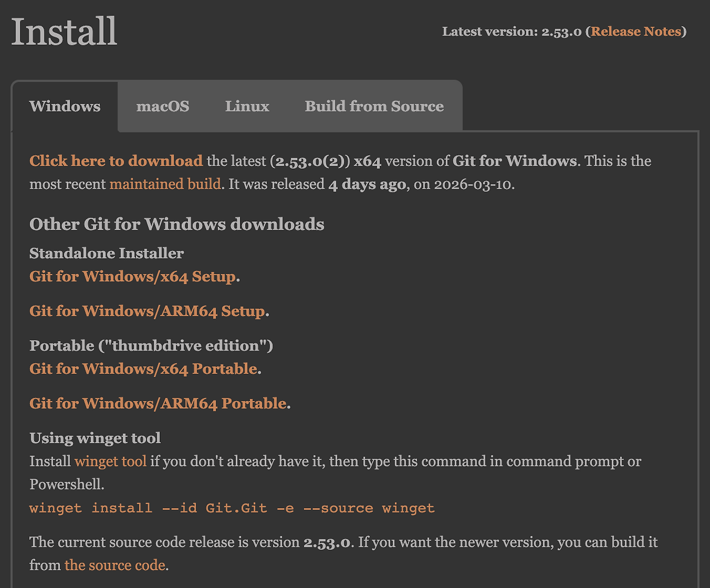The height and width of the screenshot is (588, 710).
Task: Switch to the Windows tab
Action: click(x=65, y=107)
